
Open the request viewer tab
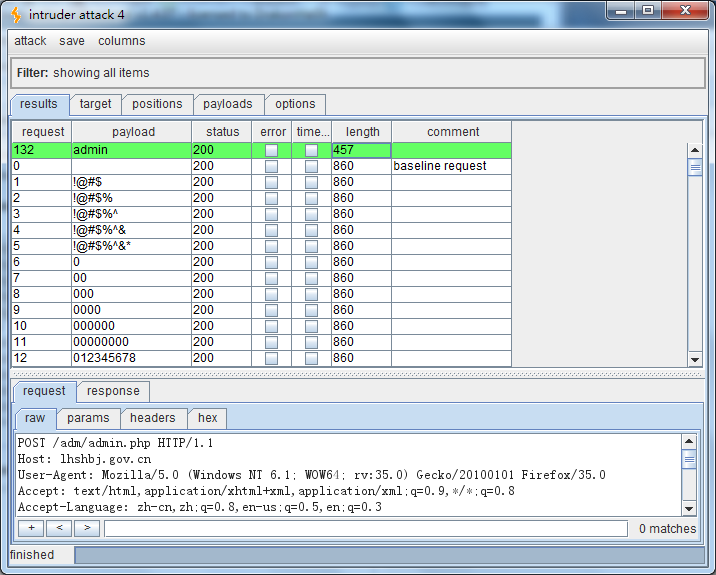coord(44,391)
